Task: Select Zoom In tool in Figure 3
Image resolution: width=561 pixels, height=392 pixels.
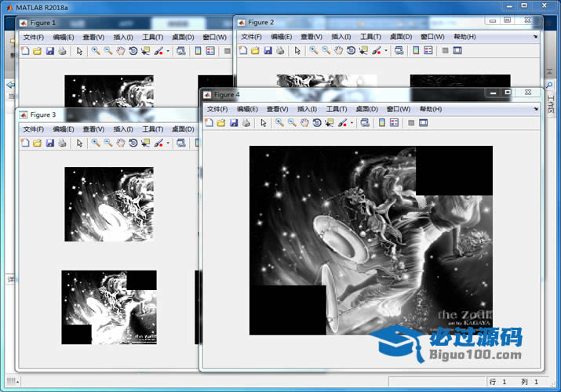Action: coord(96,143)
